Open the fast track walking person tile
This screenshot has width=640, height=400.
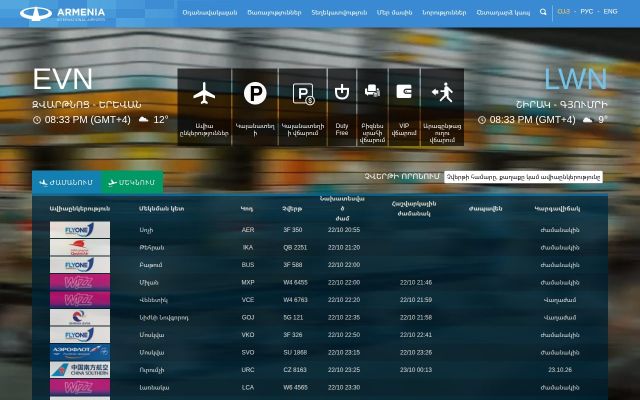point(442,107)
